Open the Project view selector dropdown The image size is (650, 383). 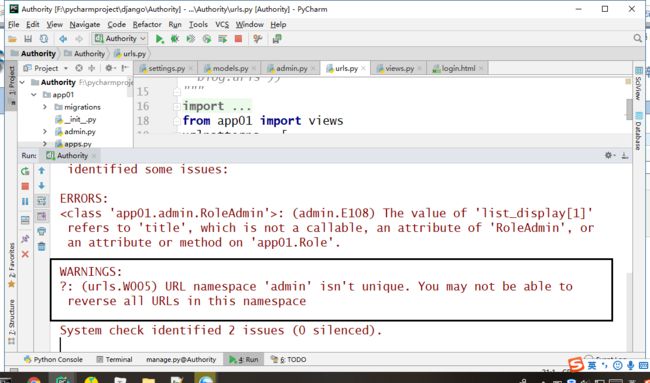coord(46,68)
